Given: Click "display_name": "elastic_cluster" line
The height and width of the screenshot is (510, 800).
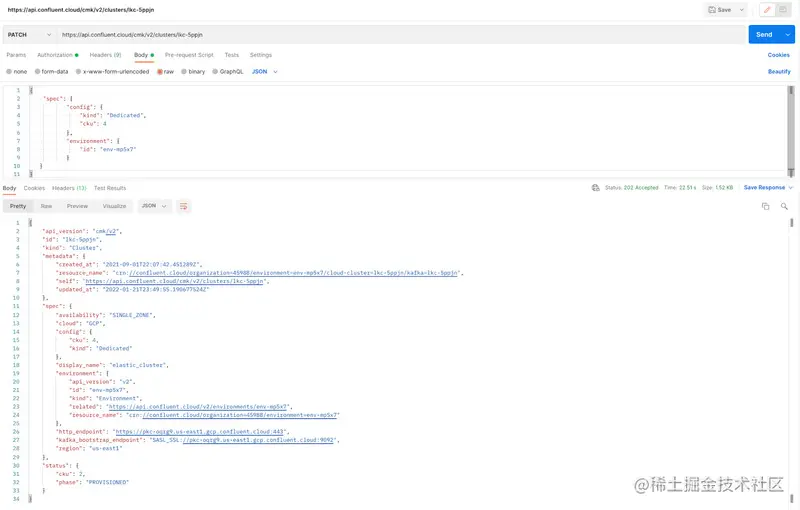Looking at the screenshot, I should click(x=112, y=365).
